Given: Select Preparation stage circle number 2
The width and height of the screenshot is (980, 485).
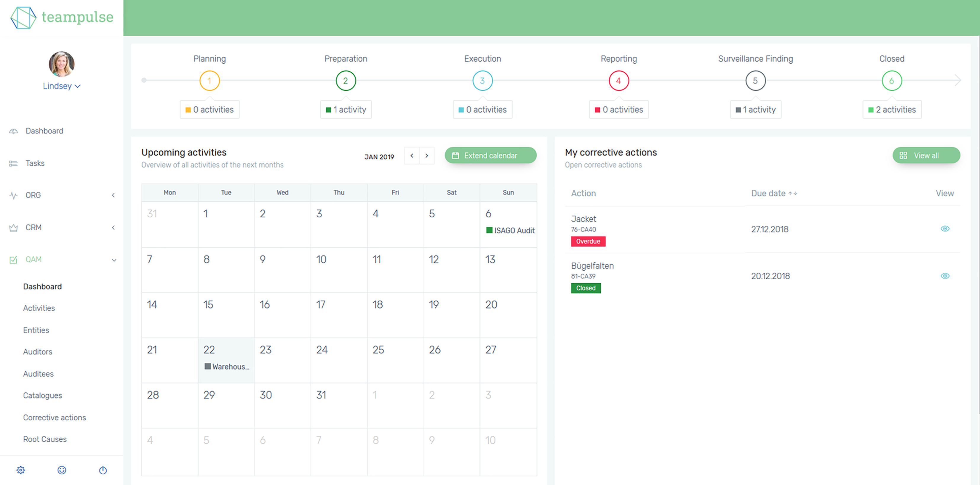Looking at the screenshot, I should tap(346, 81).
